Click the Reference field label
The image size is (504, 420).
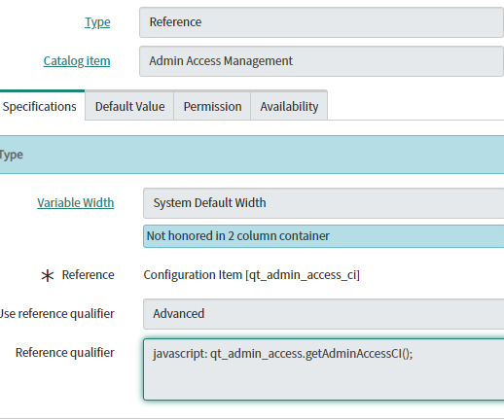tap(88, 275)
